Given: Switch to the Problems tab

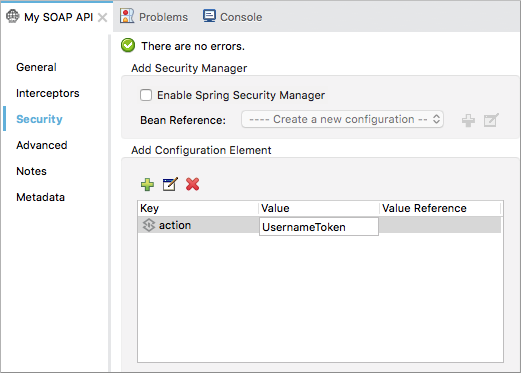Looking at the screenshot, I should point(154,17).
